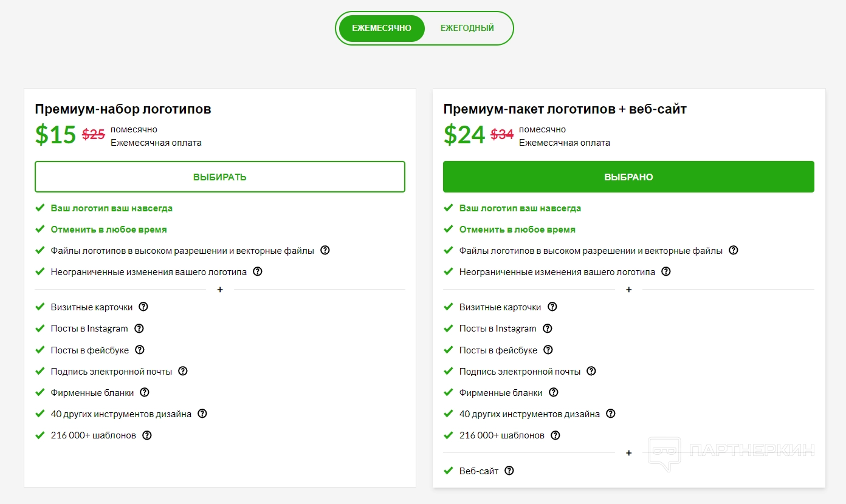
Task: Open help for left Неограниченные изменения логотипа
Action: (258, 272)
